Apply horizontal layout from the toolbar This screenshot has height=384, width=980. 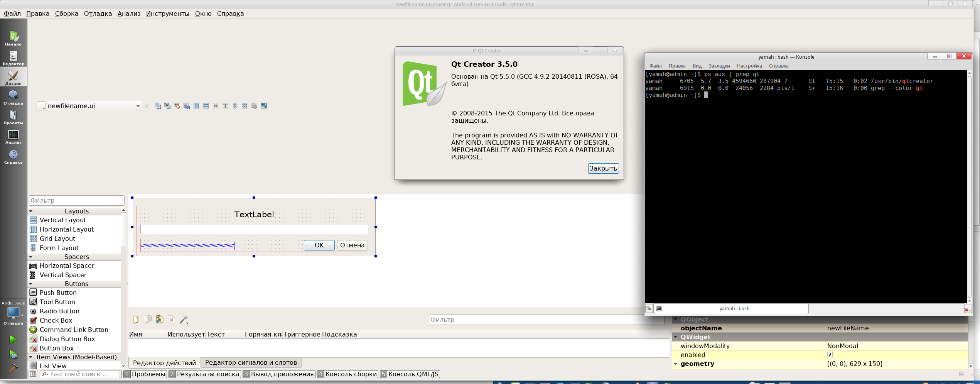(x=196, y=106)
